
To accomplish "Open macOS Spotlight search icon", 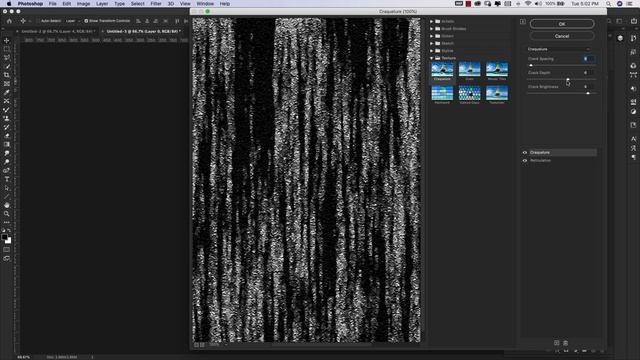I will pyautogui.click(x=608, y=4).
